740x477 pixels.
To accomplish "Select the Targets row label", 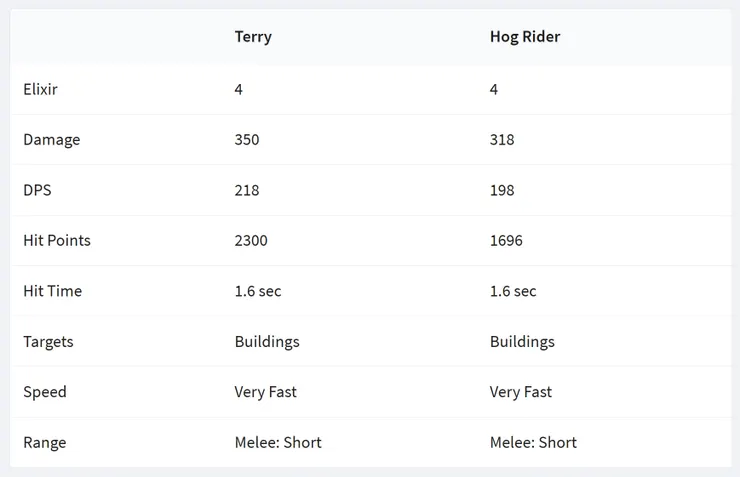I will click(x=49, y=341).
